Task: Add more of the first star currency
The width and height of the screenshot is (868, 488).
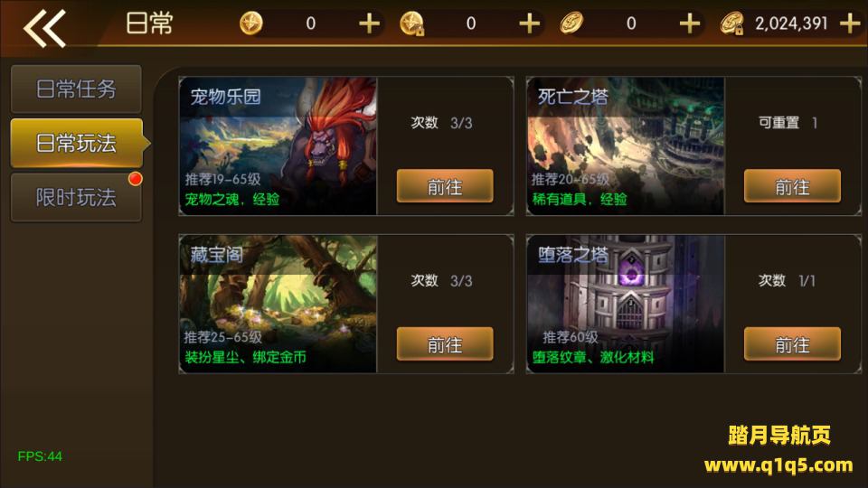Action: click(x=369, y=23)
